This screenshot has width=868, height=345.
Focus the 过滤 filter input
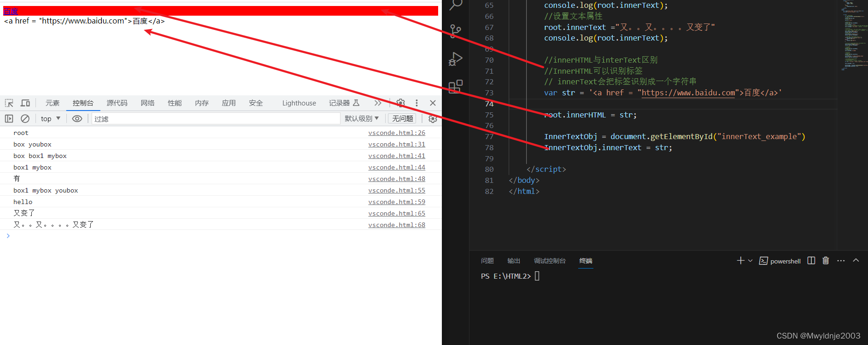[216, 119]
